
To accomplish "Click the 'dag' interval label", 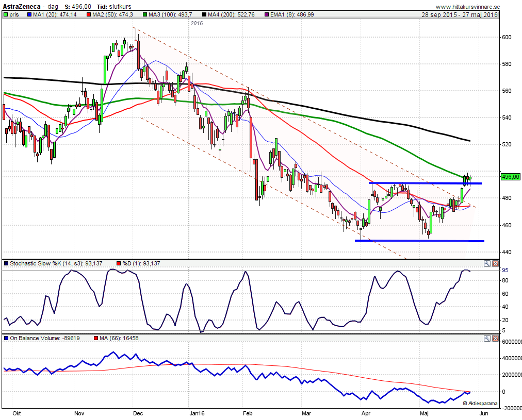I will click(53, 7).
